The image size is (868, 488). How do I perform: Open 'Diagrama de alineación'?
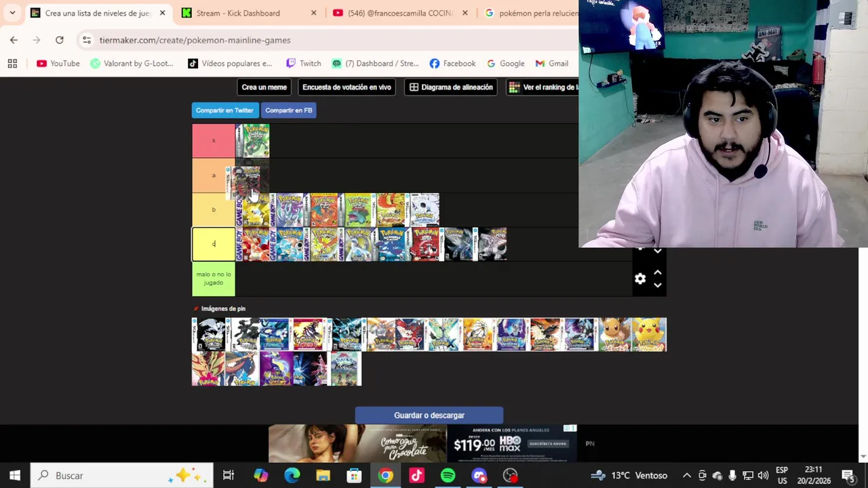coord(451,87)
